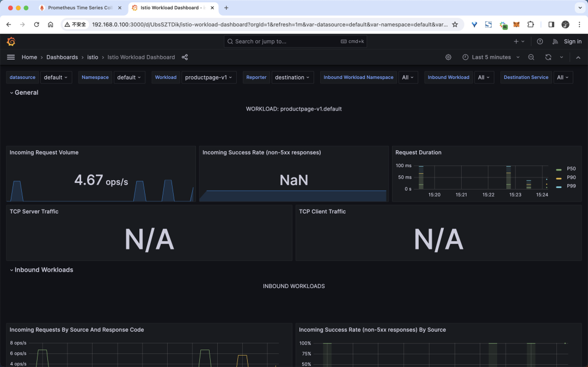Click the Grafana logo icon
Viewport: 588px width, 367px height.
point(11,41)
